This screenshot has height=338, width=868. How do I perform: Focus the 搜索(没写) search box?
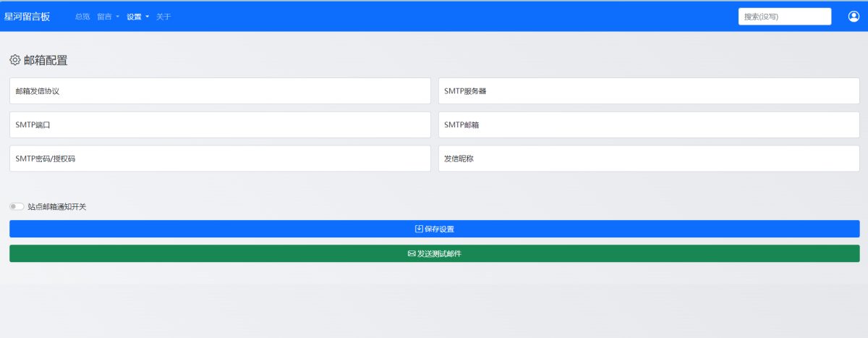785,17
